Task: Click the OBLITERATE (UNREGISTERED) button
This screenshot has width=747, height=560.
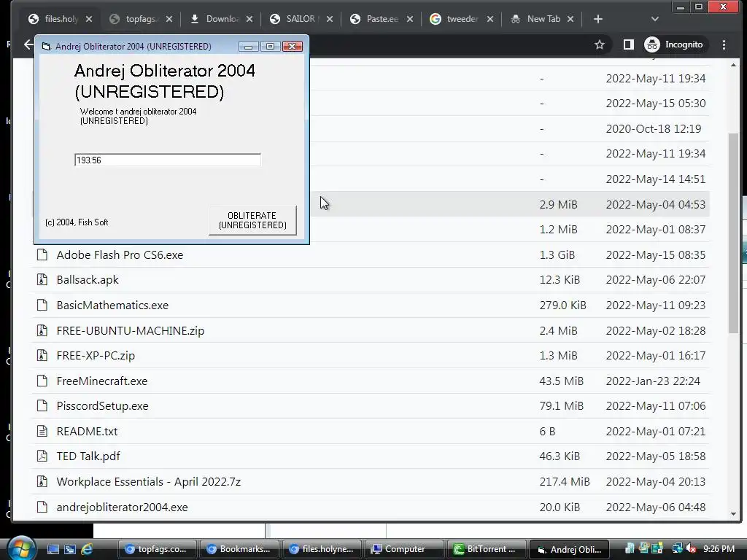Action: pos(252,220)
